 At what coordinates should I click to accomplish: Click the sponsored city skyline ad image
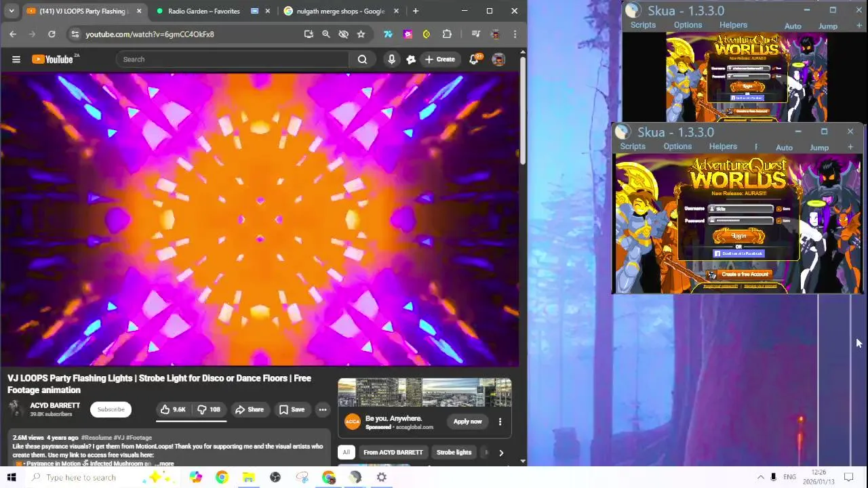coord(425,392)
